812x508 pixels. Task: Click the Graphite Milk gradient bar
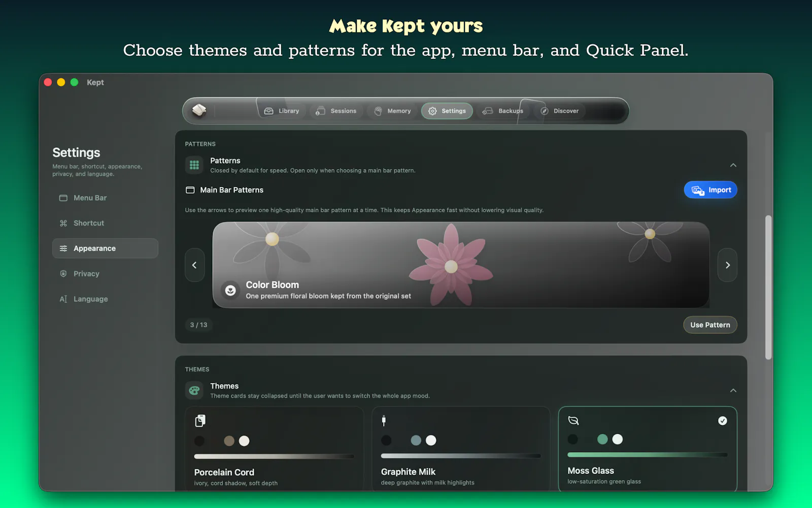461,456
